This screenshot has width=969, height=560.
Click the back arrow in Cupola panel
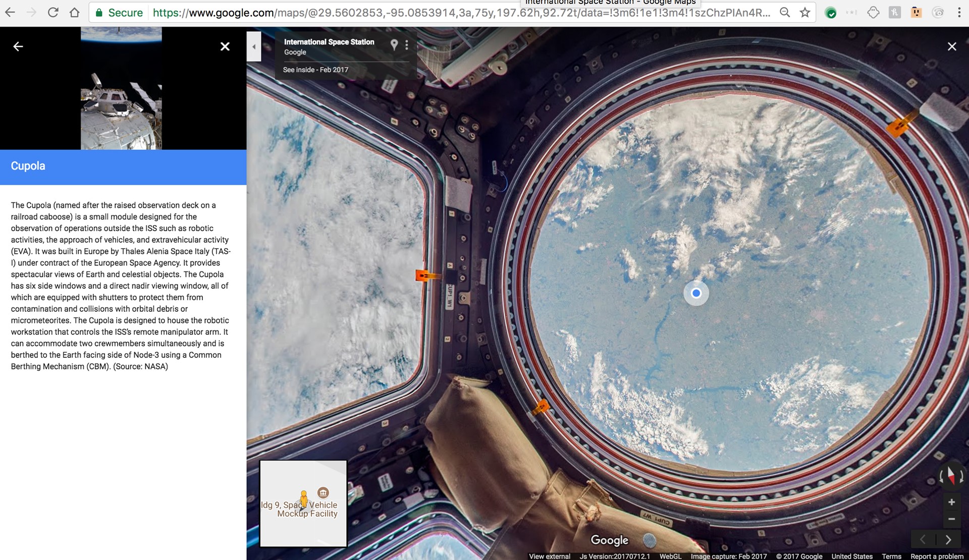[18, 46]
